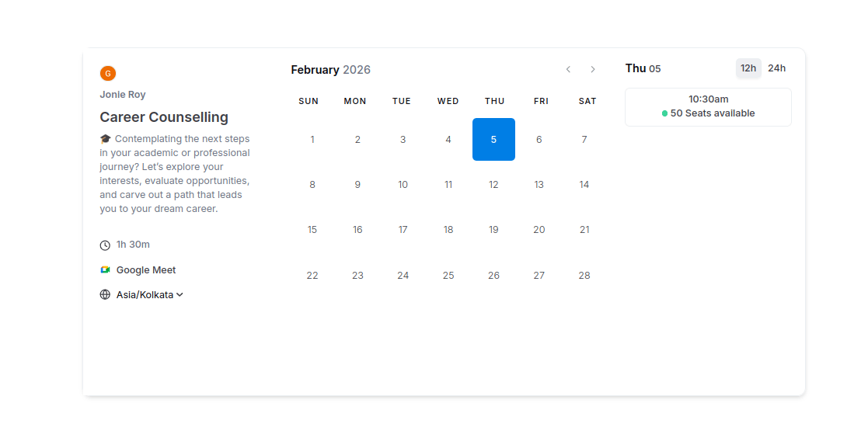Click the green seats availability dot
The image size is (868, 424).
click(x=665, y=113)
